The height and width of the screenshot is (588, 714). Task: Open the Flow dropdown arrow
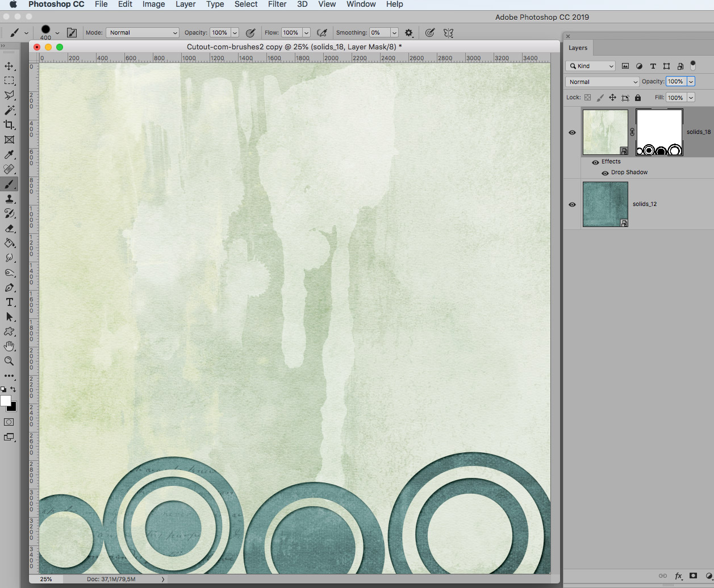(306, 33)
